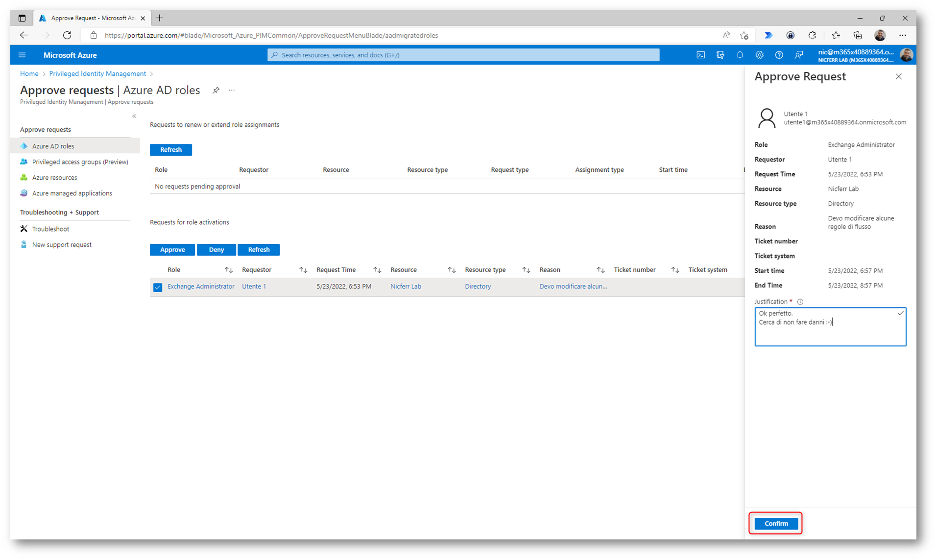Open browser Extensions puzzle icon

(x=812, y=35)
